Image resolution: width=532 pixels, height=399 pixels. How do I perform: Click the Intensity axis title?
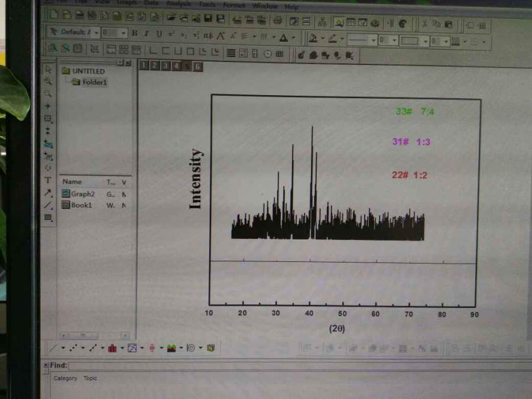tap(196, 179)
